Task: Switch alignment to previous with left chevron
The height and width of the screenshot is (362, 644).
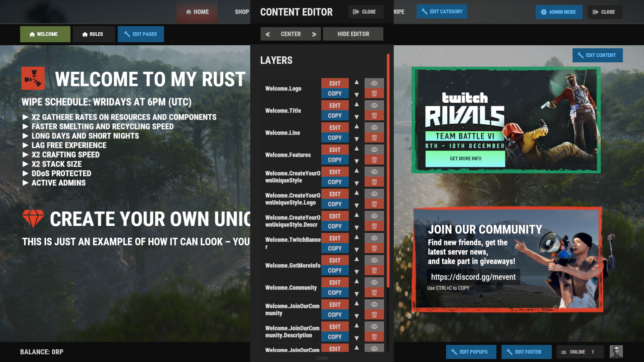Action: (x=268, y=34)
